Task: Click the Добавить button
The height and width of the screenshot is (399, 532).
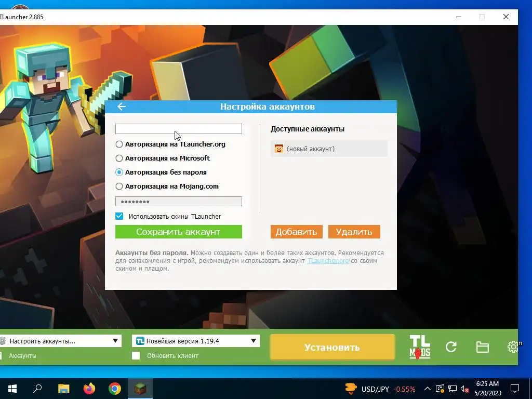Action: (x=296, y=232)
